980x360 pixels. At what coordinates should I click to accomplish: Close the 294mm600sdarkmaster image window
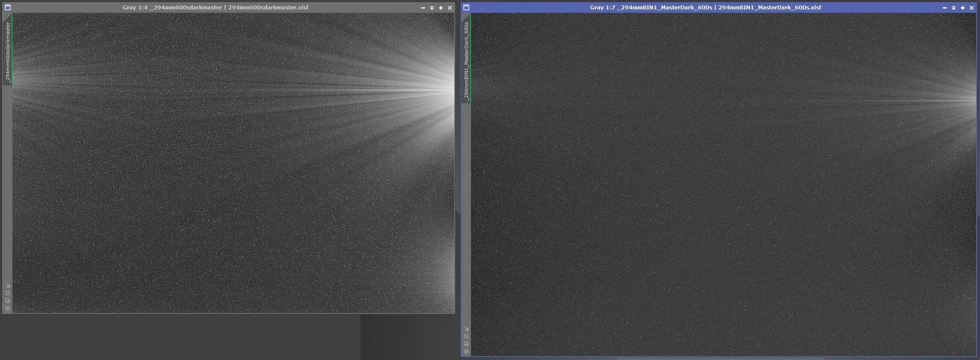(x=450, y=8)
